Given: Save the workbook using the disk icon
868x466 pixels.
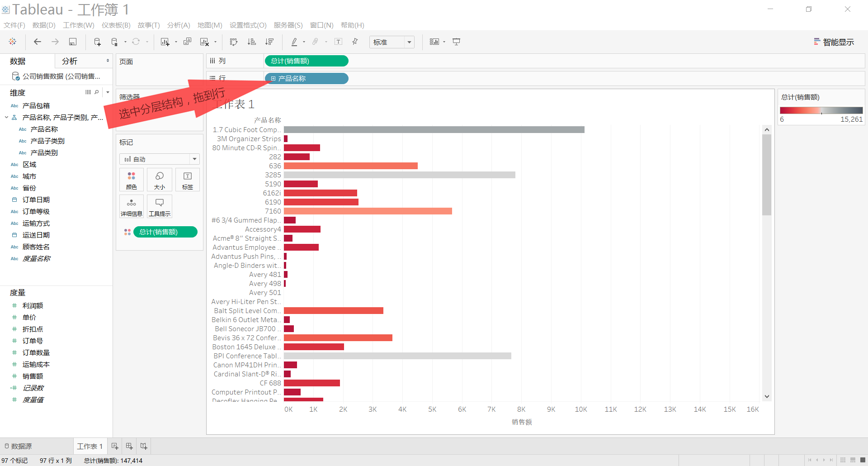Looking at the screenshot, I should click(72, 42).
